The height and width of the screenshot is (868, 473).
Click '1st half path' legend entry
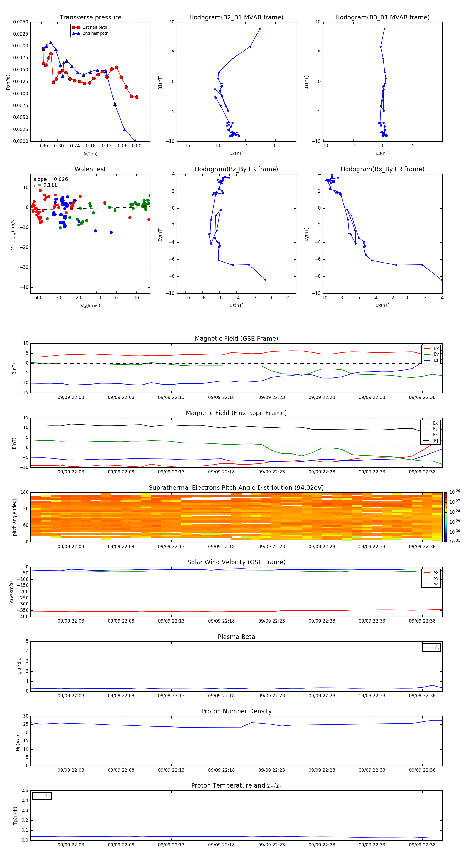pos(90,27)
